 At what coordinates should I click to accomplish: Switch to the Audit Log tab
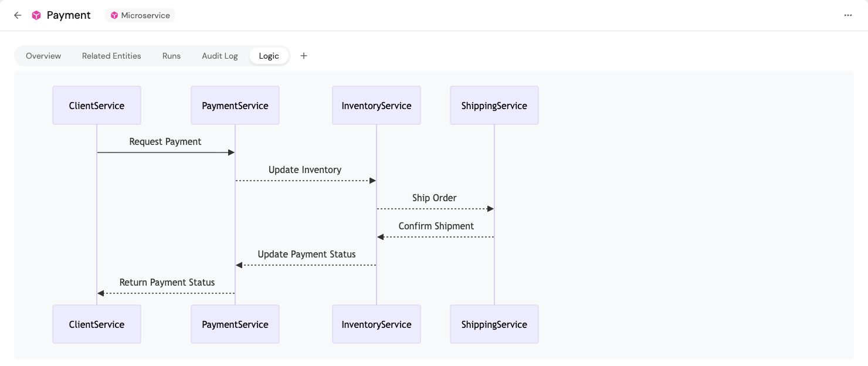click(x=220, y=56)
